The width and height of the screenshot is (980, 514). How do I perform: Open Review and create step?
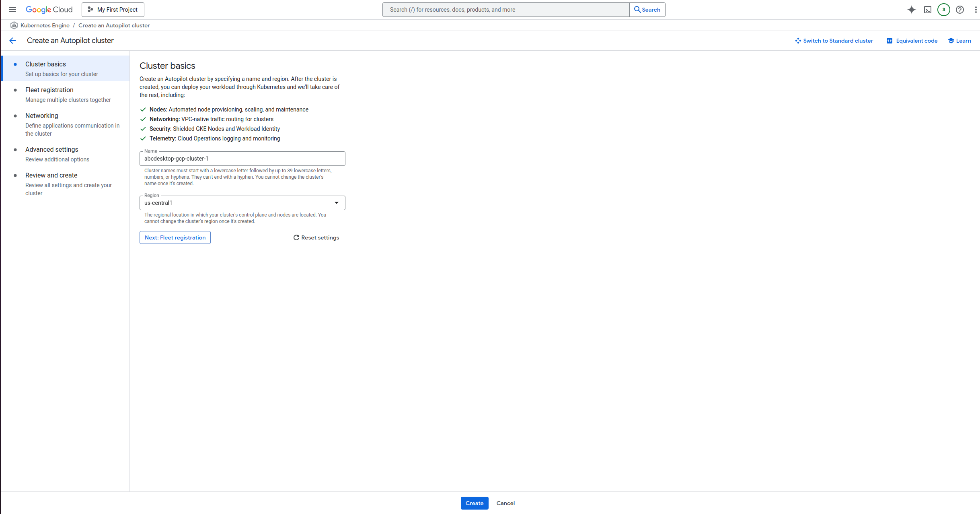[51, 175]
